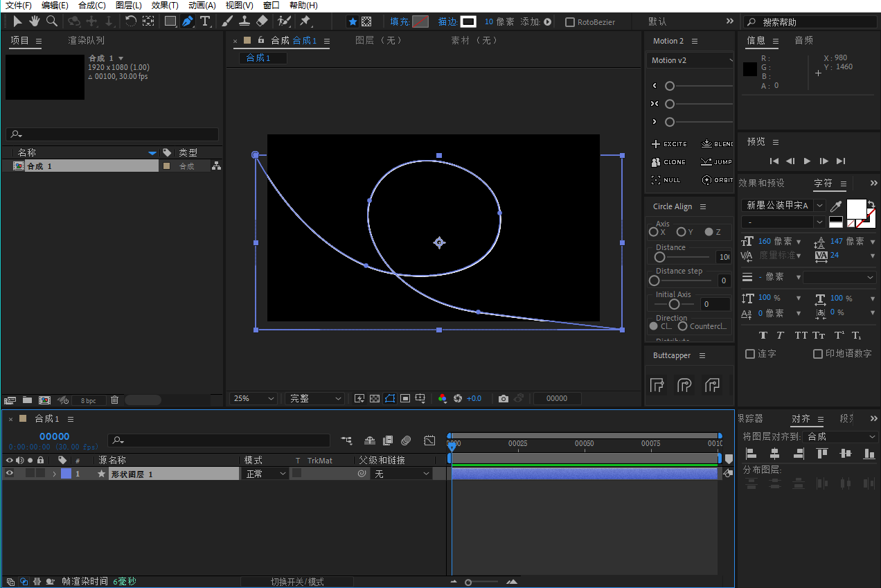881x588 pixels.
Task: Expand the hidden panels double chevron at top
Action: pos(729,21)
